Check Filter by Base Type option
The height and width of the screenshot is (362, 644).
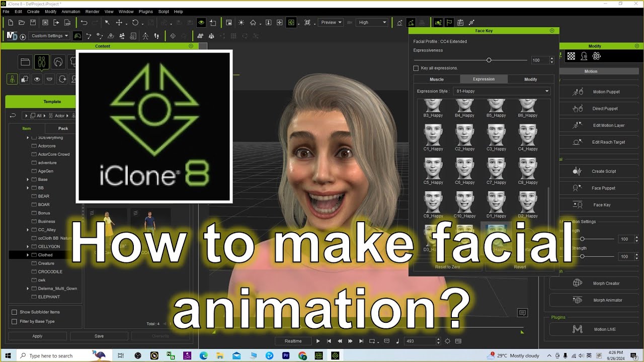point(15,321)
